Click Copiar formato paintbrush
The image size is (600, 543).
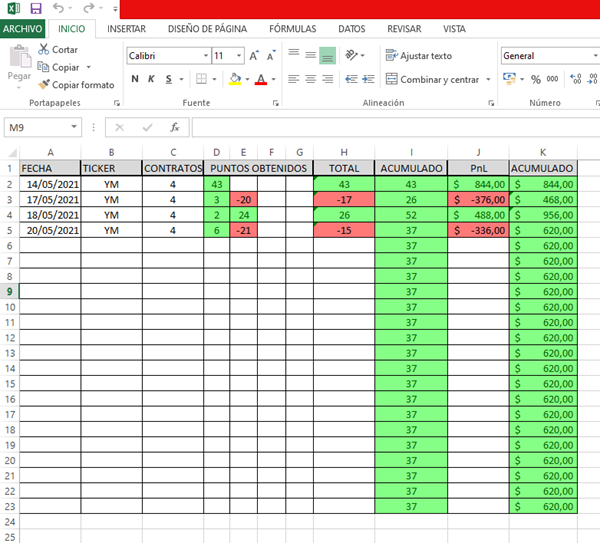click(x=44, y=85)
